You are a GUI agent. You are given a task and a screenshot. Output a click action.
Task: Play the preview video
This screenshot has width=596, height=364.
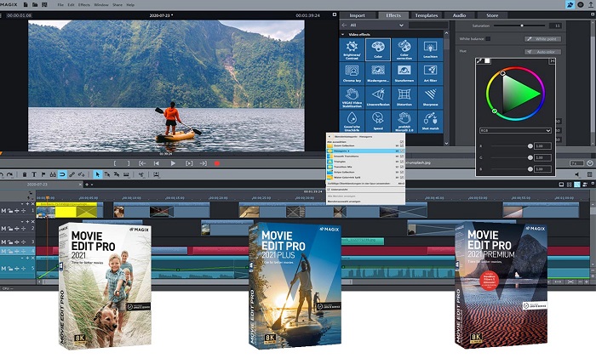pyautogui.click(x=173, y=163)
